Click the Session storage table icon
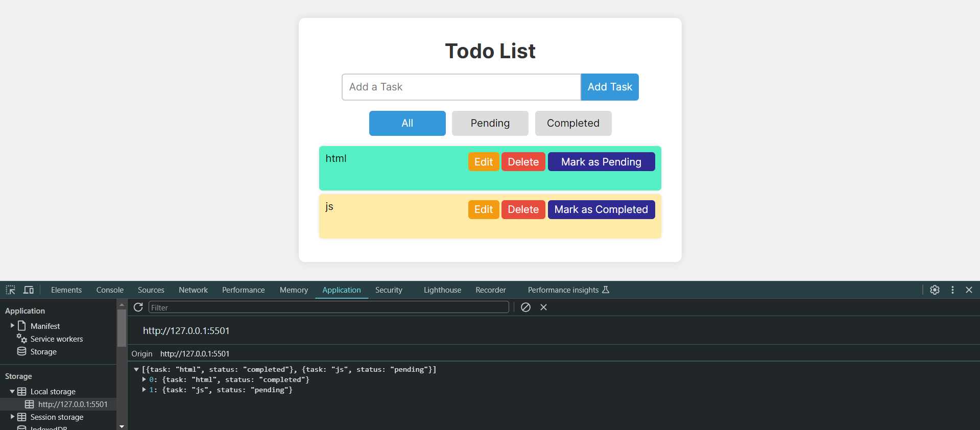 point(21,417)
